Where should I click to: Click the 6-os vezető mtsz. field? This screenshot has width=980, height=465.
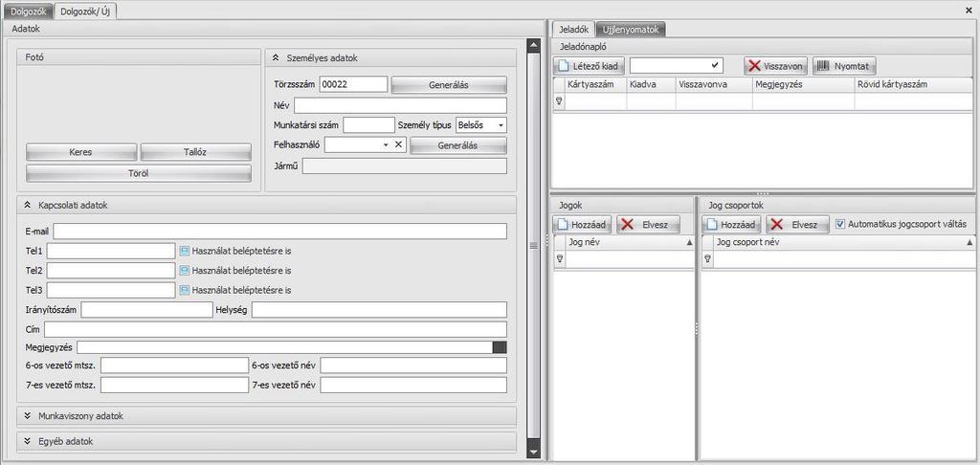tap(174, 365)
